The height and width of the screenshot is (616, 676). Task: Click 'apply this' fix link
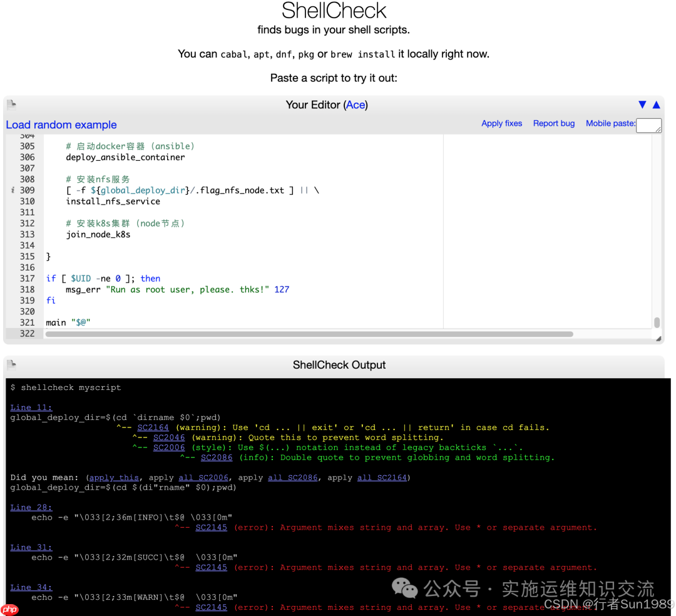pos(115,478)
